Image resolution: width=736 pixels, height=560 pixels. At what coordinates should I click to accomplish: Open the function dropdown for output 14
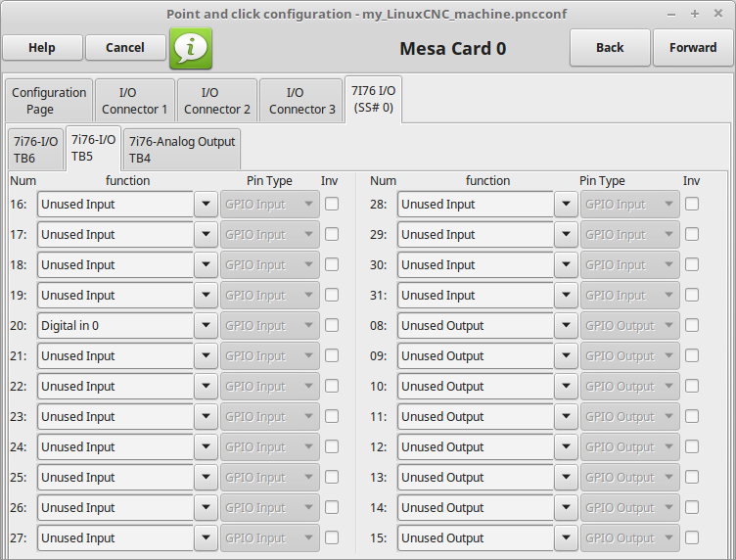pos(566,507)
